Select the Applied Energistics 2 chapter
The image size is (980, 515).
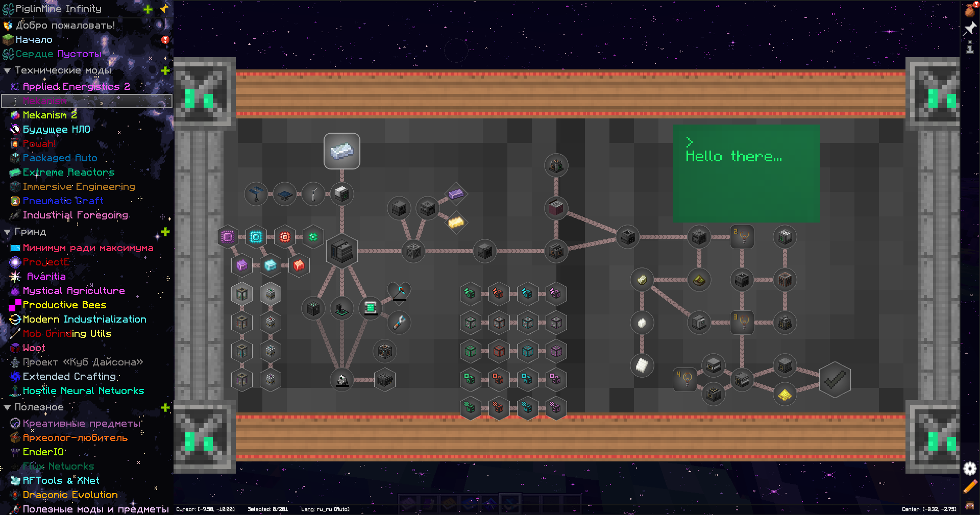(87, 86)
